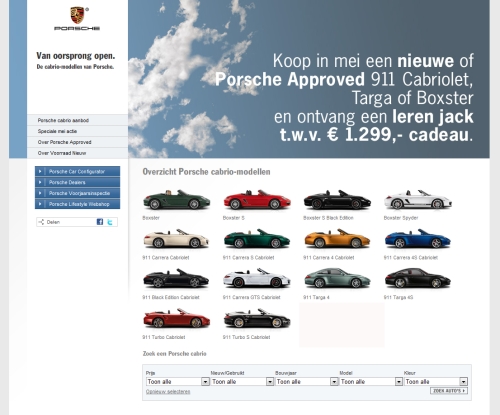Select the cream 911 Carrera Cabriolet image
Screen dimensions: 500x415
(x=176, y=239)
